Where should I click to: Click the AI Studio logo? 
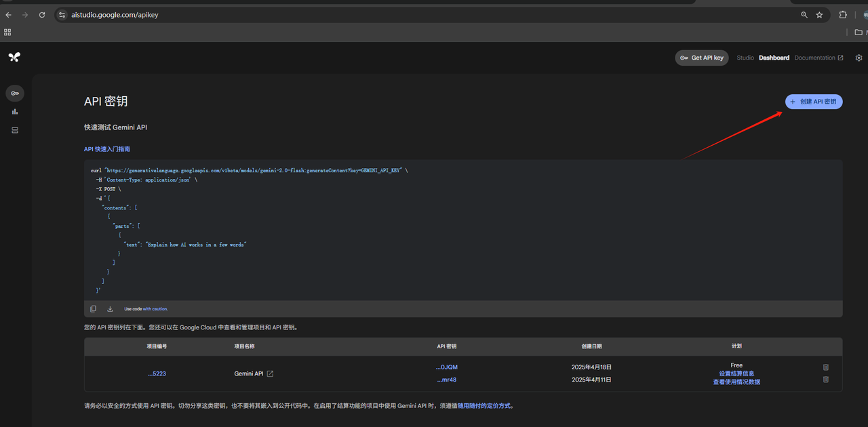[14, 57]
